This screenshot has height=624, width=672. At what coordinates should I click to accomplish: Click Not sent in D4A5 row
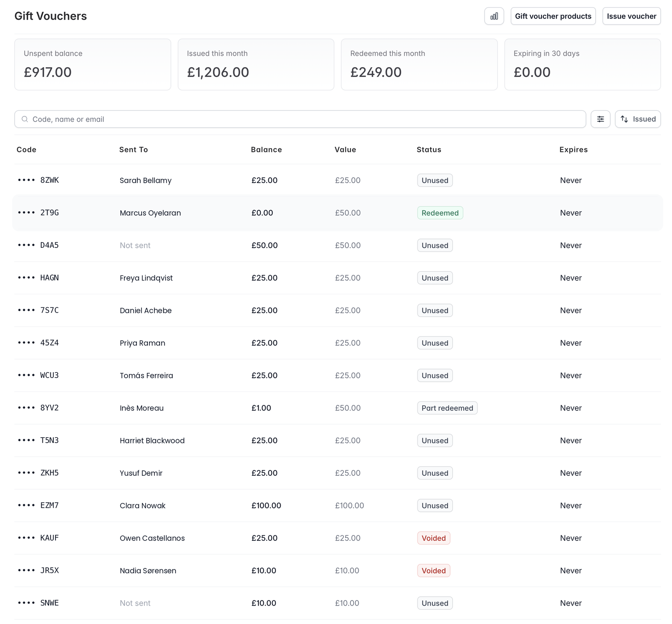pos(135,245)
